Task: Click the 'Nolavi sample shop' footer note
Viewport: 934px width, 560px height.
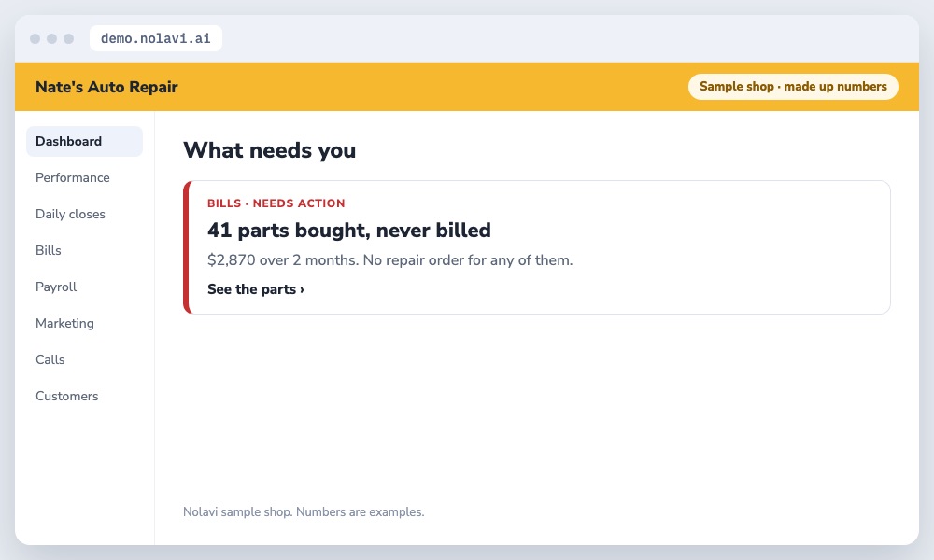Action: (304, 511)
